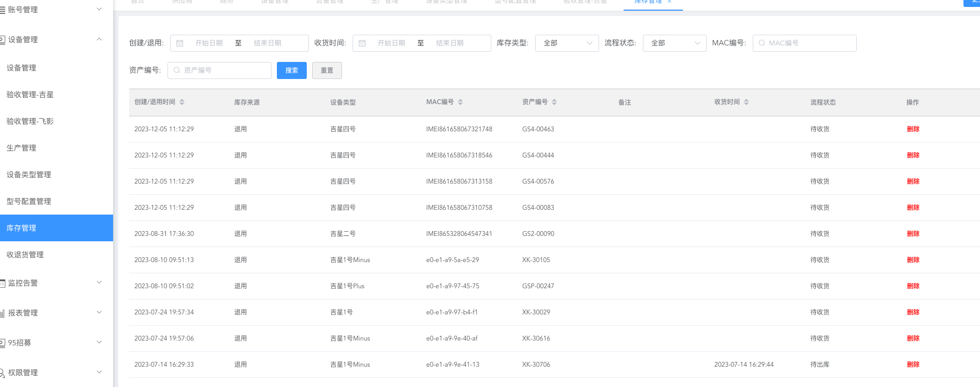Go to 收退货管理 in sidebar
The height and width of the screenshot is (387, 980).
point(57,255)
